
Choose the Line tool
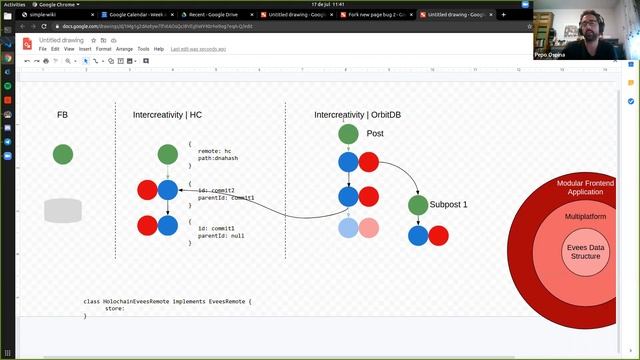96,61
